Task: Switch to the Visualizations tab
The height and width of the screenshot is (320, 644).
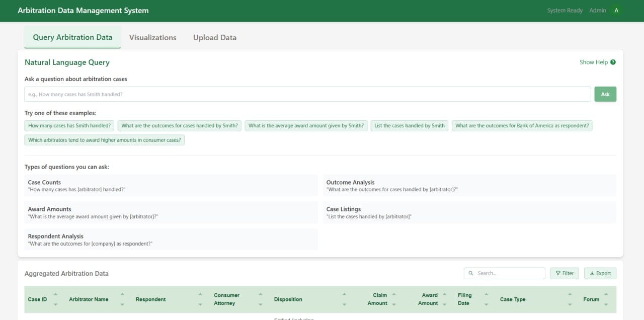Action: pos(152,37)
